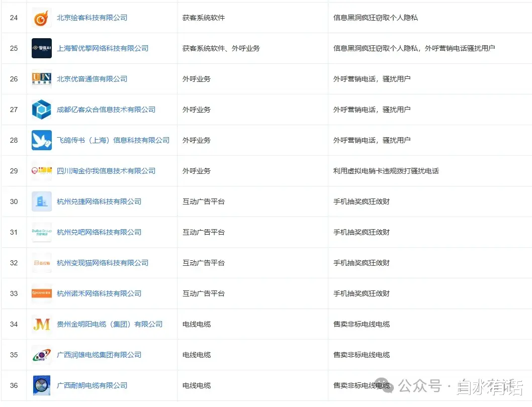
Task: Open the 杭州诺禾网络科技有限公司 link
Action: click(x=99, y=293)
